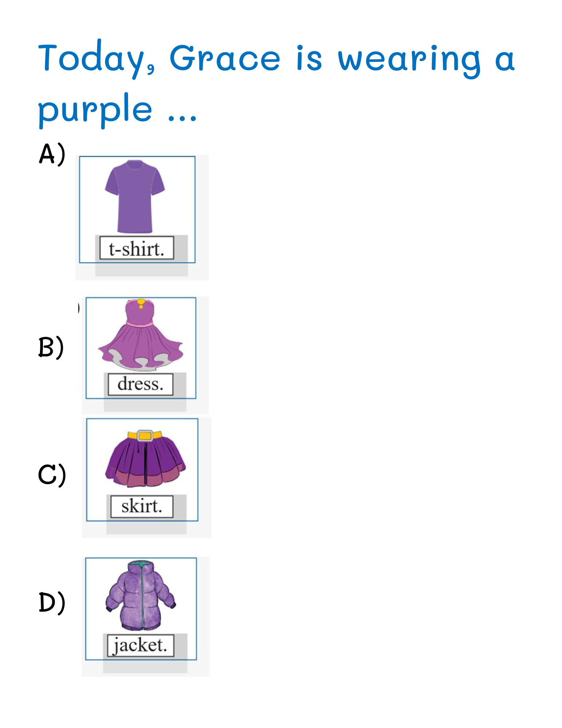The width and height of the screenshot is (562, 728).
Task: Select answer option letter A)
Action: click(x=52, y=154)
